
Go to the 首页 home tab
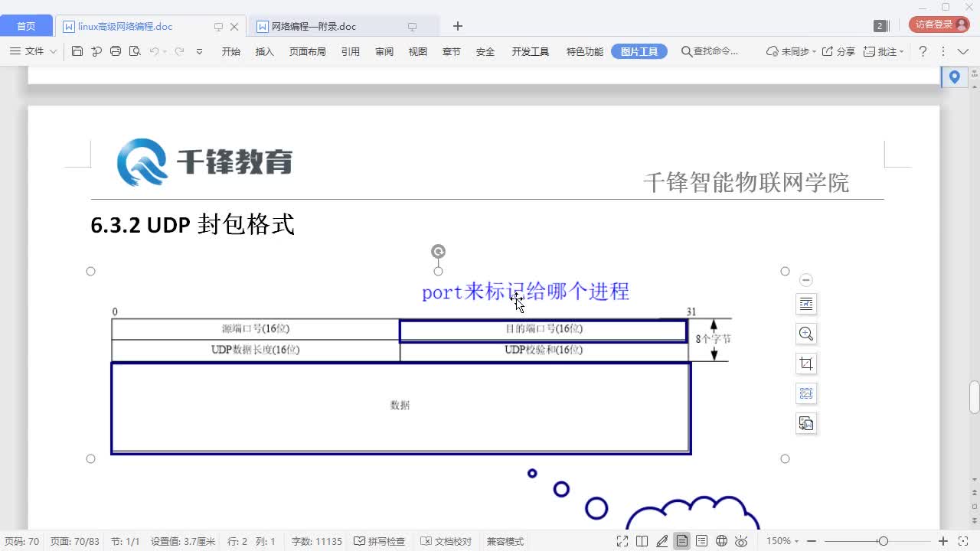(x=26, y=26)
